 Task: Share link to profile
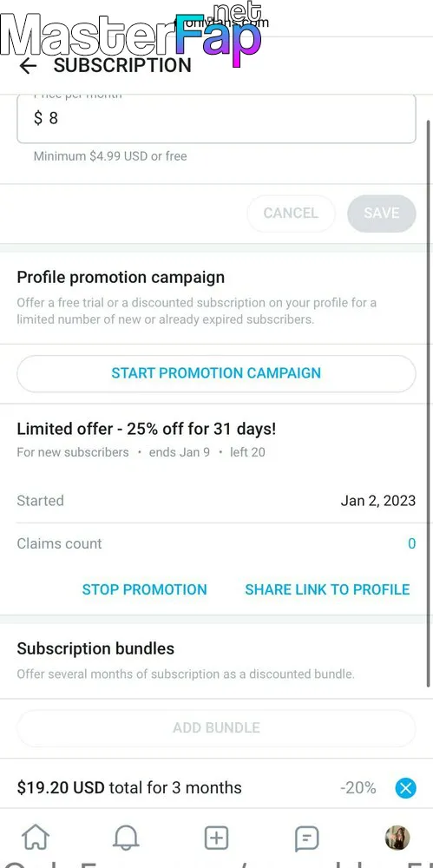pyautogui.click(x=327, y=589)
